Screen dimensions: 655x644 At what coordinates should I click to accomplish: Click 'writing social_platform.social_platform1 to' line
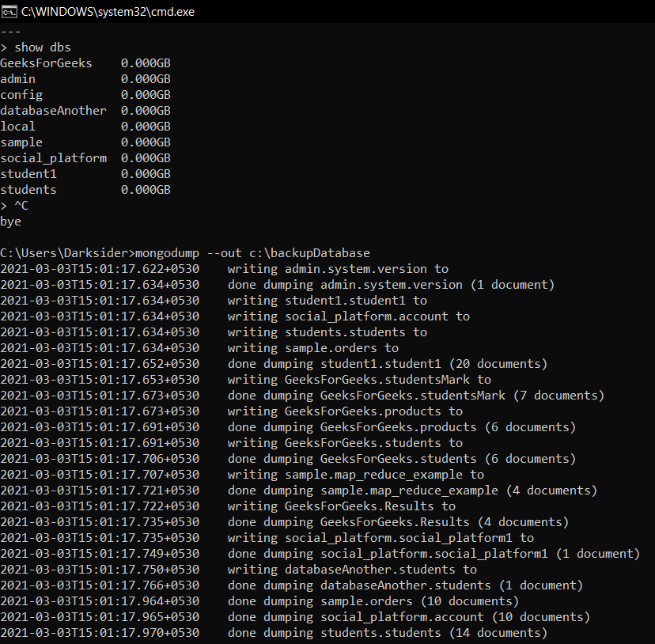click(x=381, y=538)
